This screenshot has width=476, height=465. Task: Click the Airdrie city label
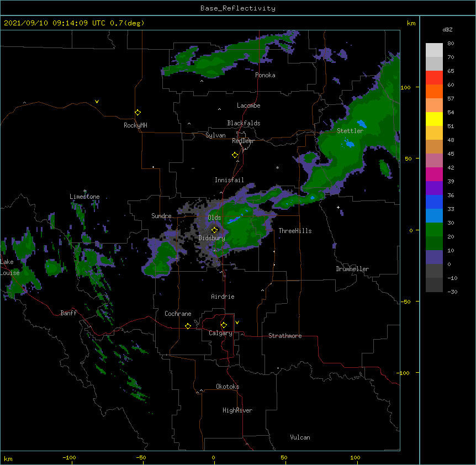pos(223,297)
